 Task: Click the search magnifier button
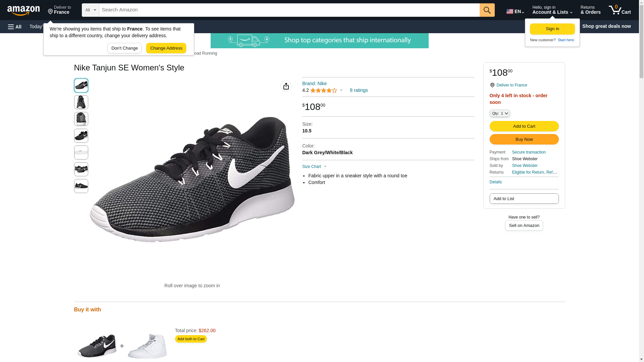click(x=487, y=10)
